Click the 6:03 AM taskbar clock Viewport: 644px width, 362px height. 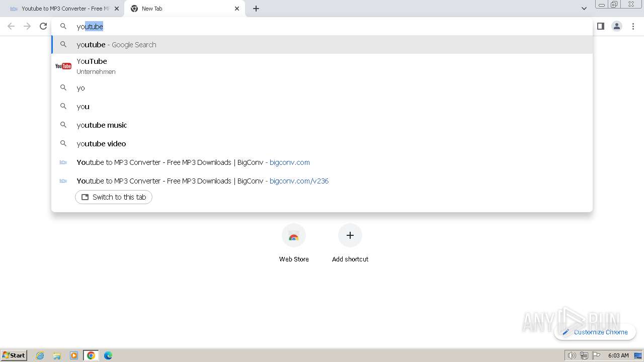618,355
